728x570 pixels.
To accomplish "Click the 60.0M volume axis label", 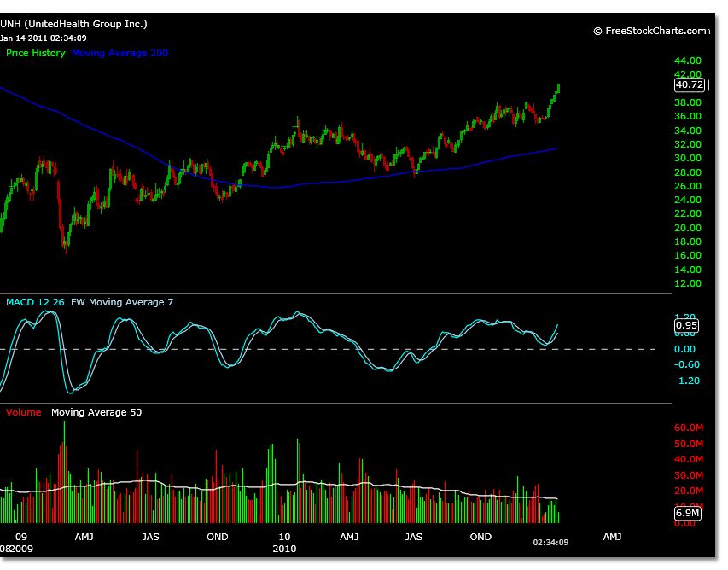I will point(688,427).
